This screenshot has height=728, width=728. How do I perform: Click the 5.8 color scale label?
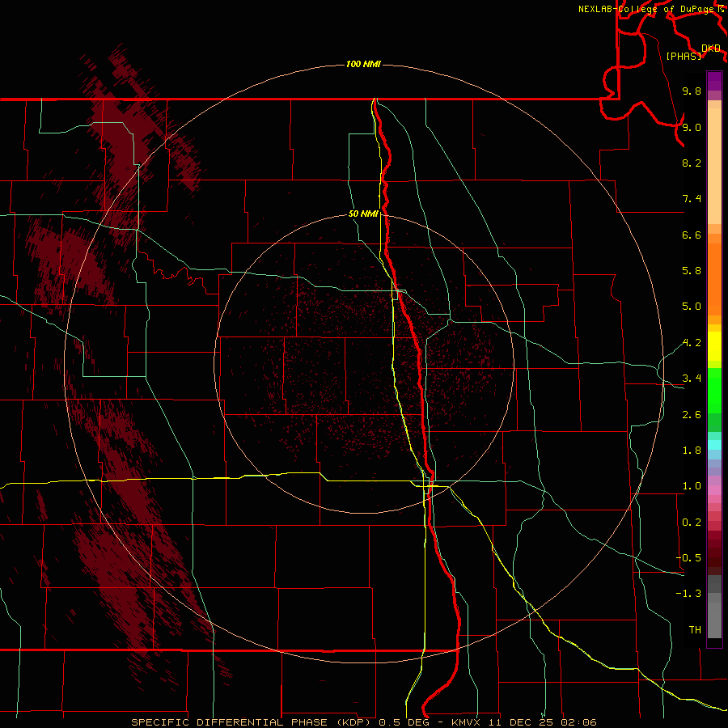point(692,271)
